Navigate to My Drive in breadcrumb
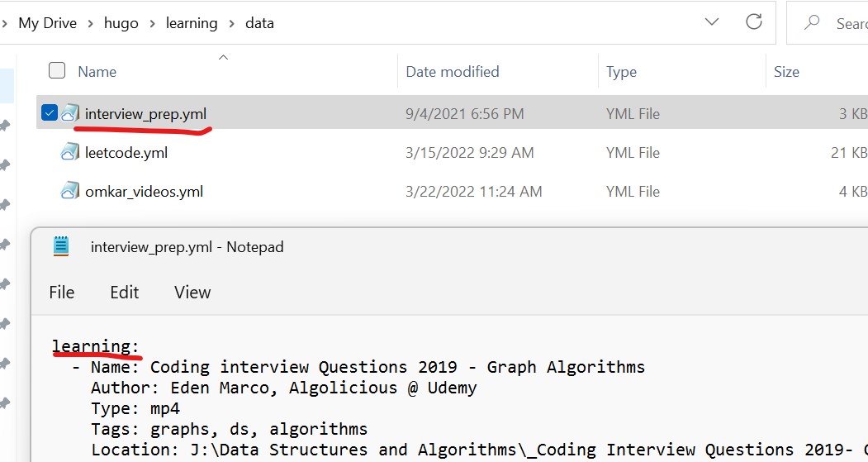Screen dimensions: 868x462 pos(47,23)
